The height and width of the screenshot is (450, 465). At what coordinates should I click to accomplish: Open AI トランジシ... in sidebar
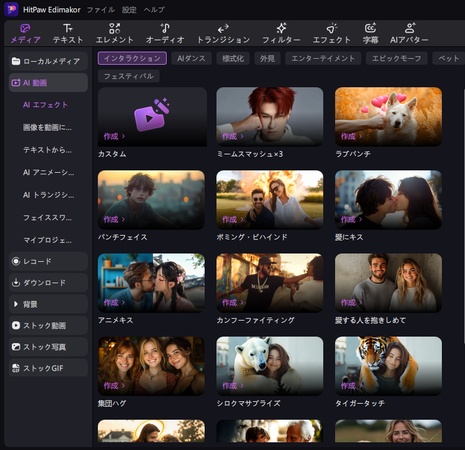(48, 195)
